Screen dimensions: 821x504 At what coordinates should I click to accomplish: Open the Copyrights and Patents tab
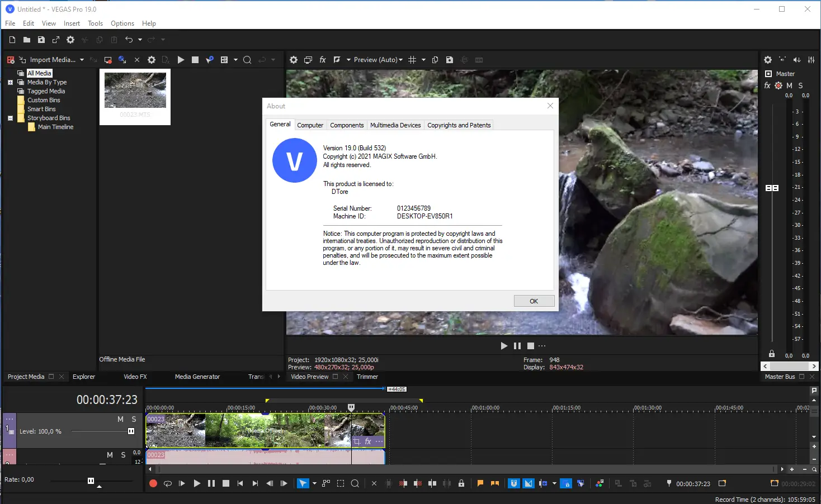pos(459,125)
